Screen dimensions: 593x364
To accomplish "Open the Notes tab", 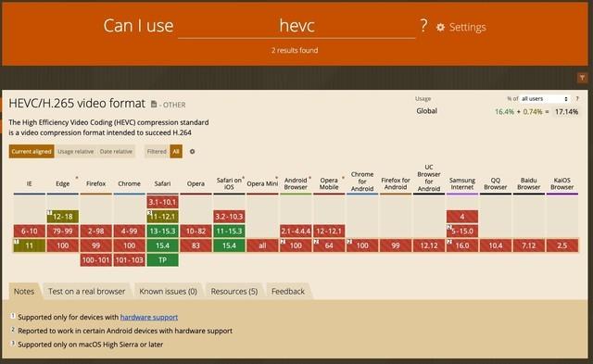I will [24, 292].
